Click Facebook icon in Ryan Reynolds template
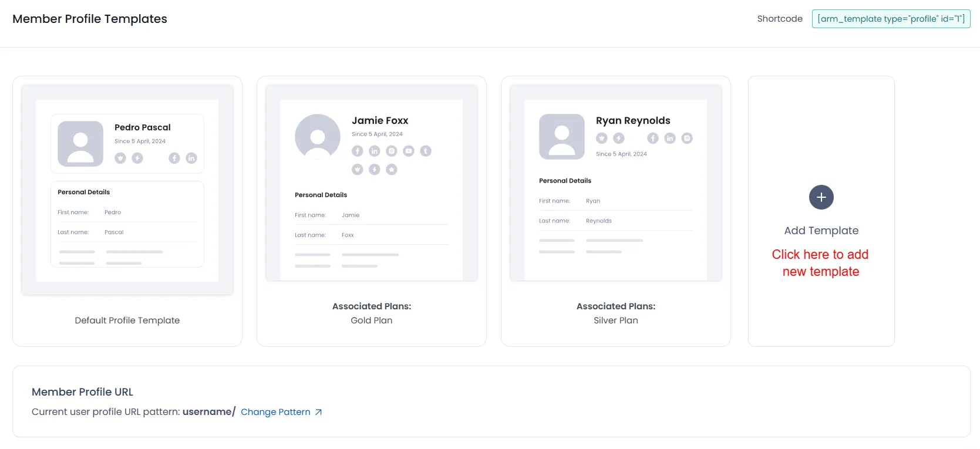Image resolution: width=980 pixels, height=449 pixels. (x=653, y=138)
